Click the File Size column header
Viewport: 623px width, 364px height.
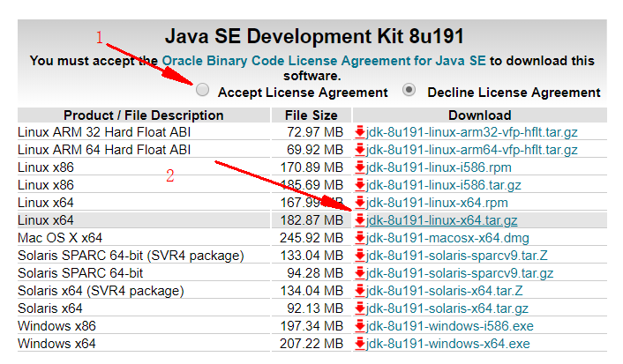pyautogui.click(x=311, y=115)
